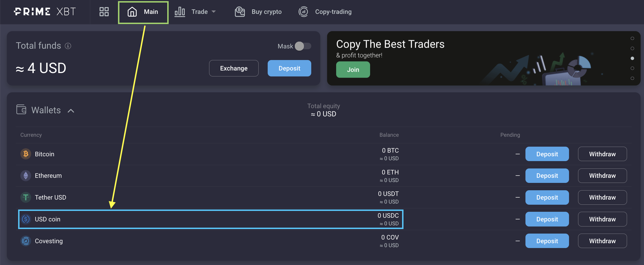Image resolution: width=644 pixels, height=265 pixels.
Task: Select the last banner carousel dot
Action: point(632,78)
